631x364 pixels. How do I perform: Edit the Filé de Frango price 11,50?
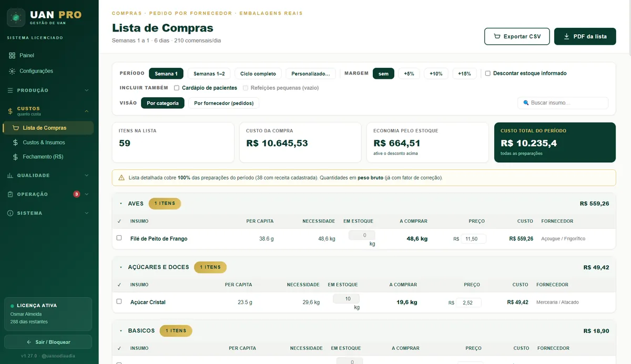coord(473,238)
